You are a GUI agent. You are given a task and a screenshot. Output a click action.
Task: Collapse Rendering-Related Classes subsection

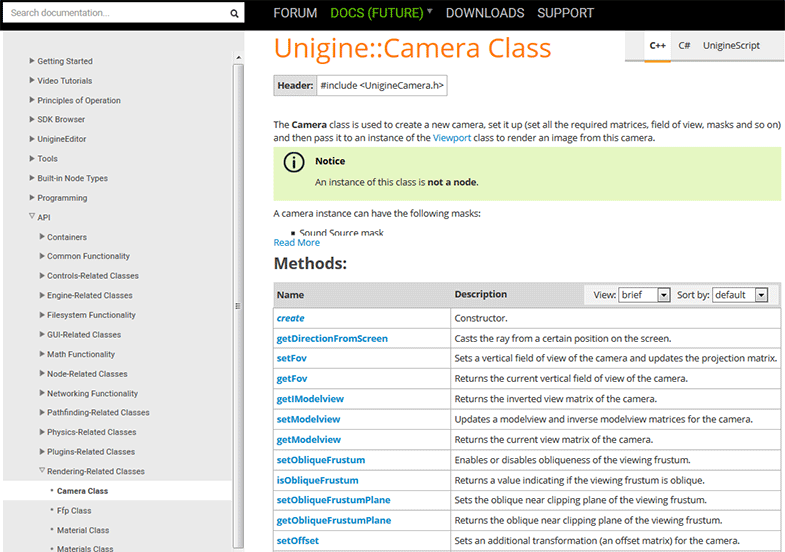42,470
